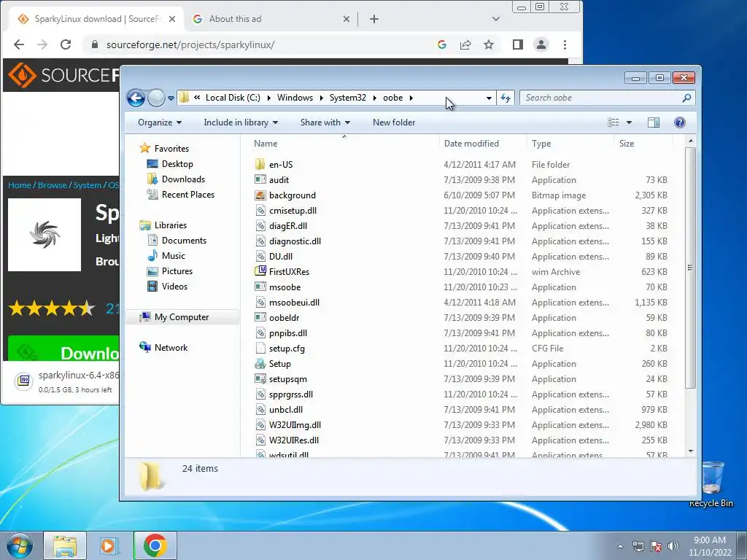Screen dimensions: 747x560
Task: Select Libraries in the navigation pane
Action: tap(171, 225)
